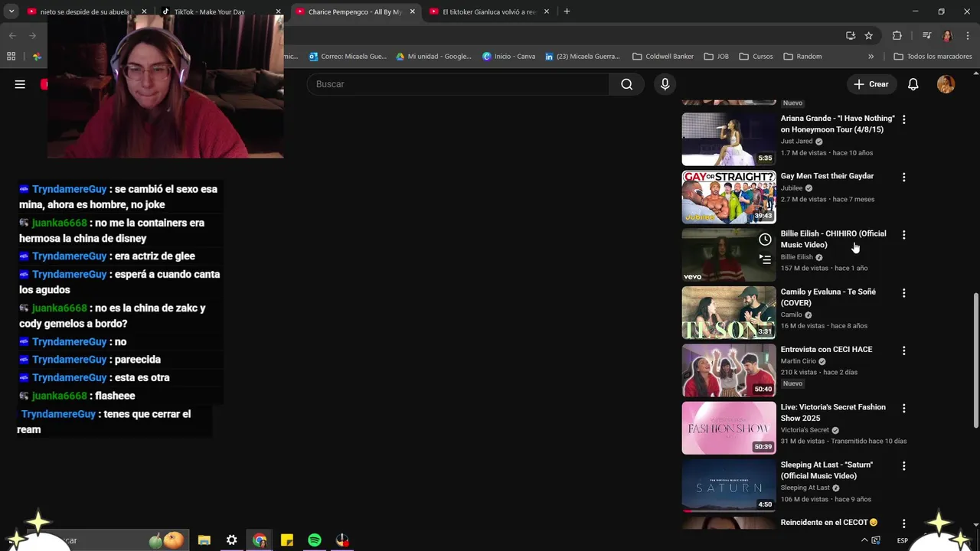Open the Camilo Te Soñé thumbnail
This screenshot has width=980, height=551.
tap(729, 312)
